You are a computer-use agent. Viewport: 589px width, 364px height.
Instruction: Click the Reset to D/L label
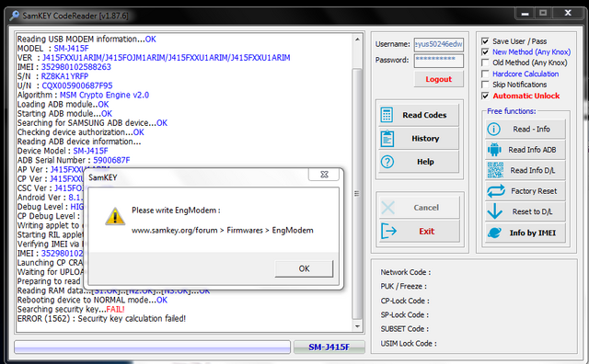[x=532, y=211]
